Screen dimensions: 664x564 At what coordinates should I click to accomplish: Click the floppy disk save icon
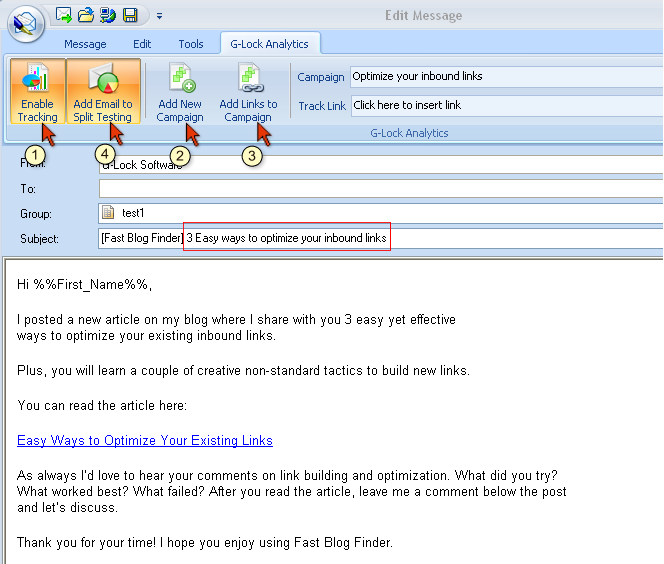(130, 15)
